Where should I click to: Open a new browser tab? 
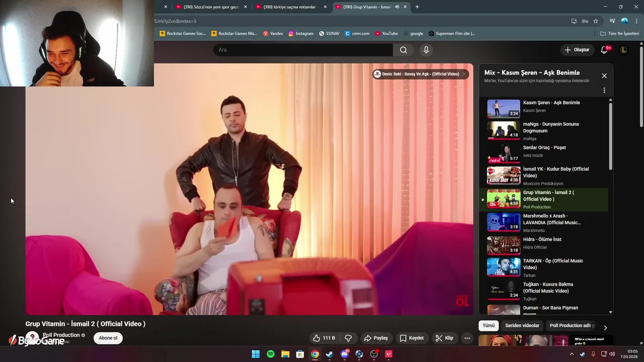(417, 7)
